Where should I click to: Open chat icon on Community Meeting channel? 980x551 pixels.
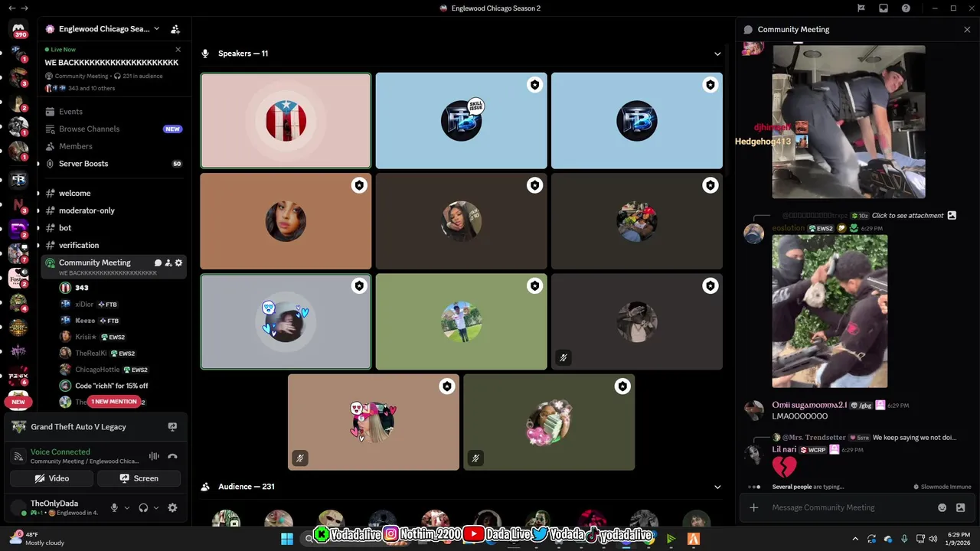point(158,262)
